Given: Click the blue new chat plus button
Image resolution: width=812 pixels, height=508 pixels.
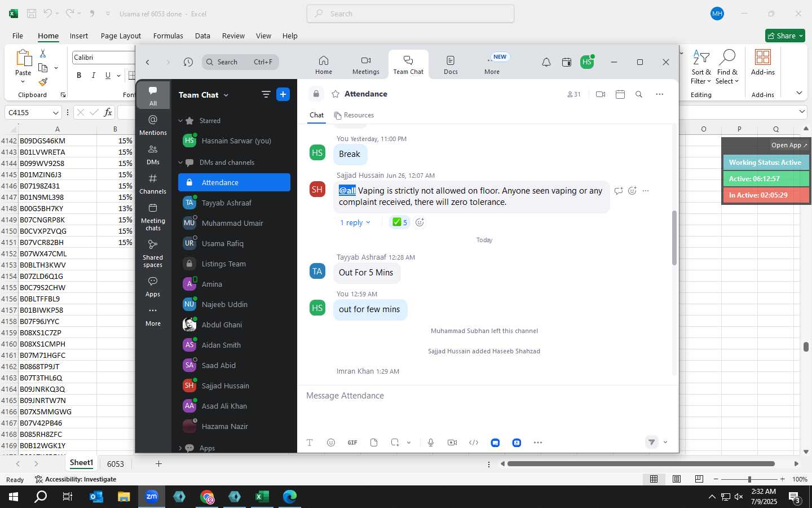Looking at the screenshot, I should coord(283,94).
